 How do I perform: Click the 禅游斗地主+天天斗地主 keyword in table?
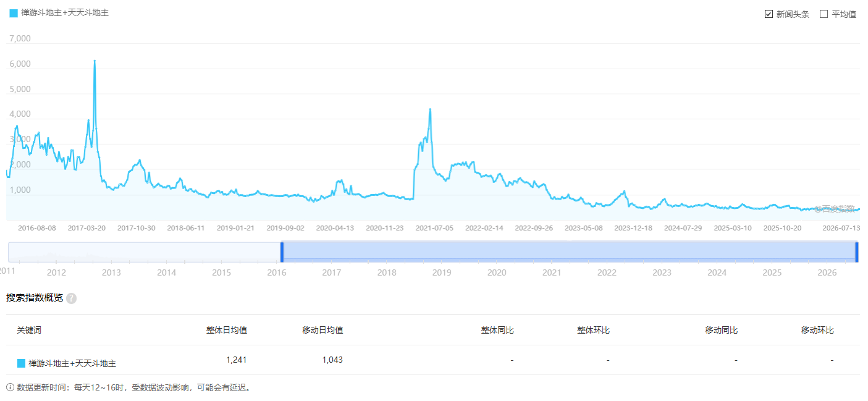pyautogui.click(x=72, y=364)
